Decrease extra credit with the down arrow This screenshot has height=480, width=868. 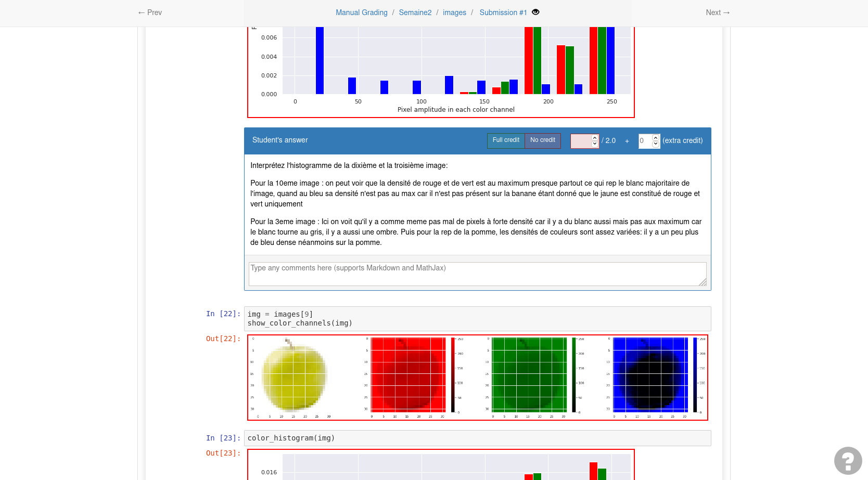(x=656, y=144)
